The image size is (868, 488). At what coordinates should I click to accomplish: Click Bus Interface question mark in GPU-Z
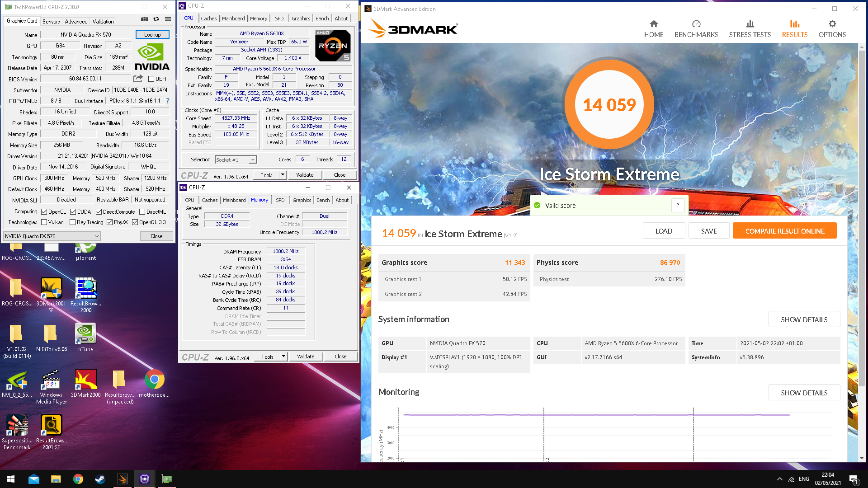(168, 101)
